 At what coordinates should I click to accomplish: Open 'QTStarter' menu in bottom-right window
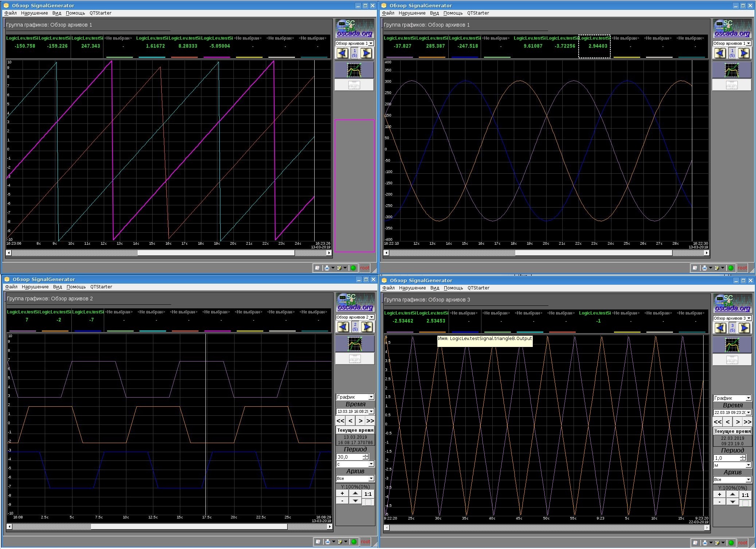(x=478, y=288)
